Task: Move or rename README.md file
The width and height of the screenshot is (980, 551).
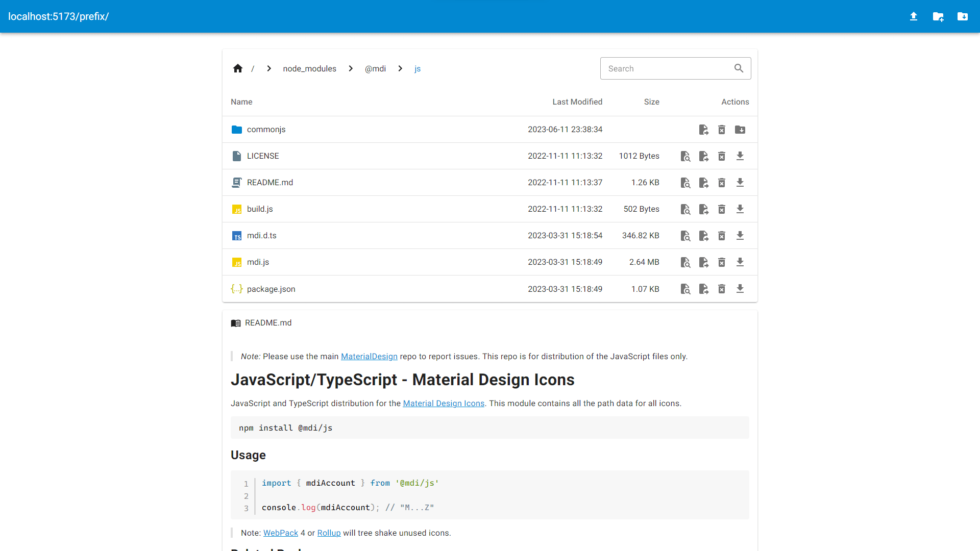Action: [704, 183]
